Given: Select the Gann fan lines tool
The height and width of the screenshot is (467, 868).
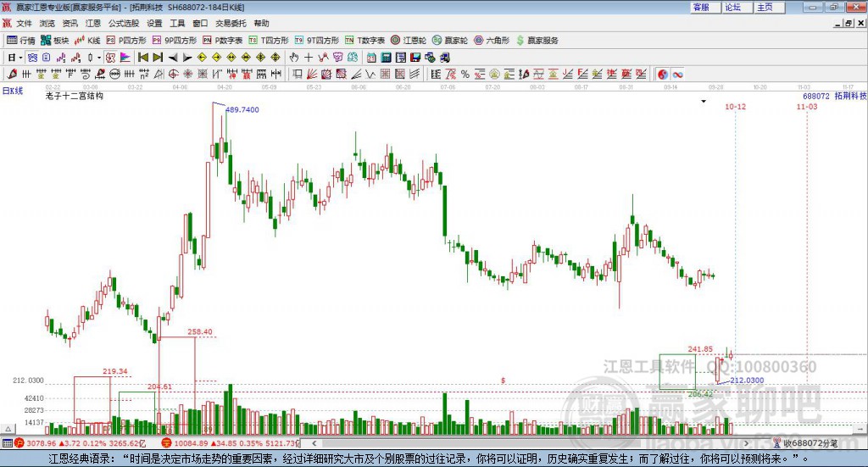Looking at the screenshot, I should (x=312, y=74).
